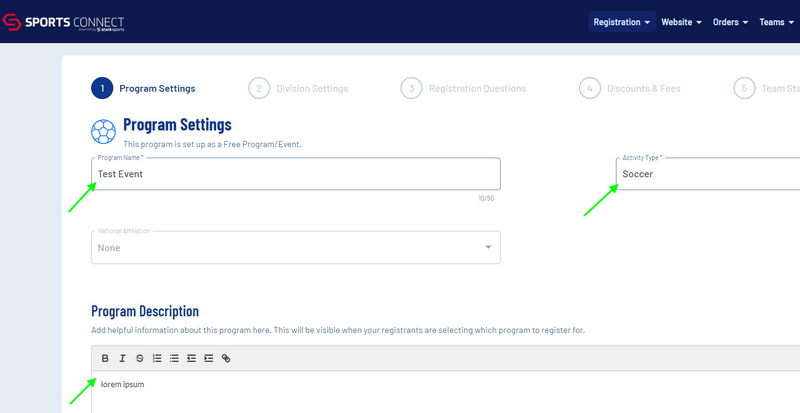The width and height of the screenshot is (800, 413).
Task: Open the Activity Type field
Action: [708, 174]
